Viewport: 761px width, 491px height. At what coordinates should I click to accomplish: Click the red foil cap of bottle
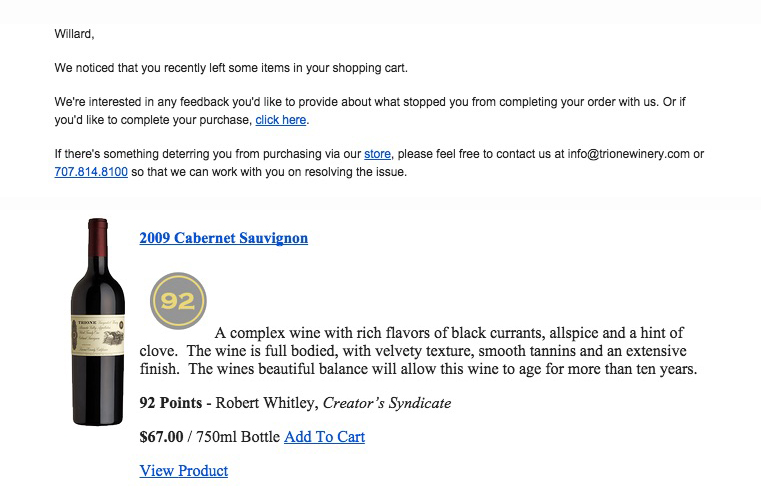[98, 237]
